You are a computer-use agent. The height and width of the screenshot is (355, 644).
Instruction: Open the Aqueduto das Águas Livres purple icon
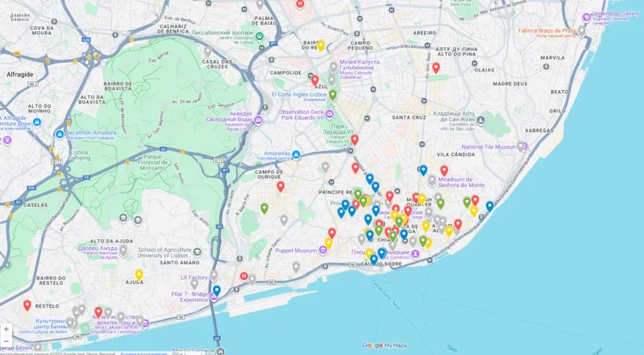pos(258,121)
